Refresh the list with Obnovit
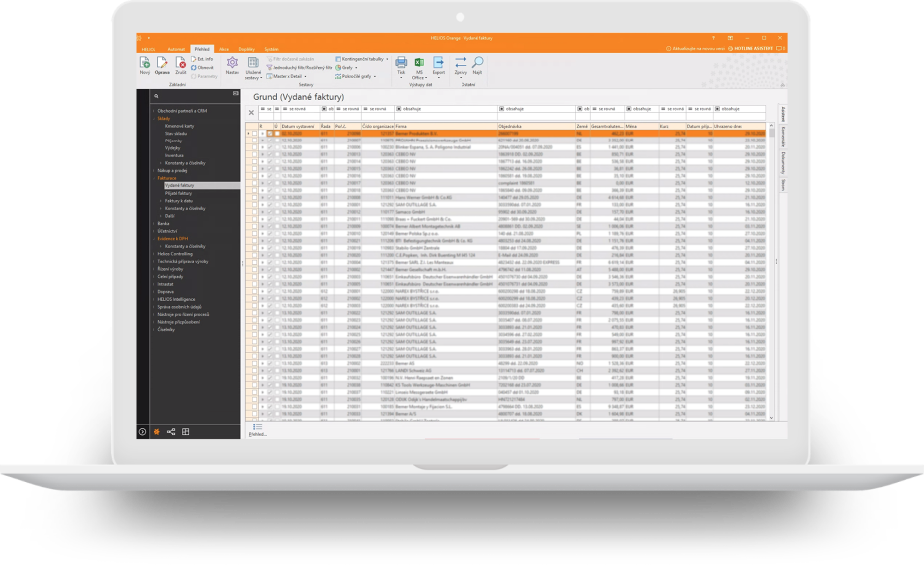 202,67
